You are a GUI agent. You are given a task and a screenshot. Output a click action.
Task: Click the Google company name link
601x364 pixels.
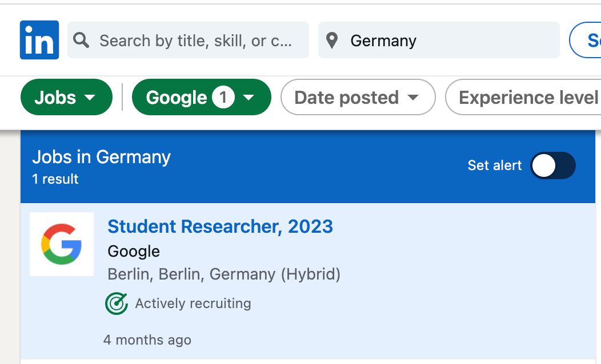coord(134,252)
